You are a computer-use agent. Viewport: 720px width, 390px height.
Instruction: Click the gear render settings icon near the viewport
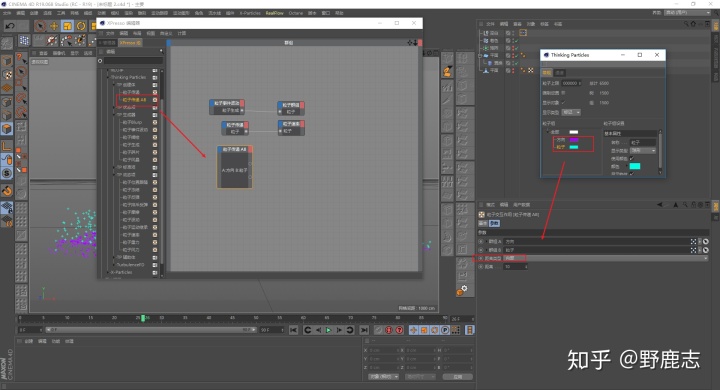[x=462, y=290]
